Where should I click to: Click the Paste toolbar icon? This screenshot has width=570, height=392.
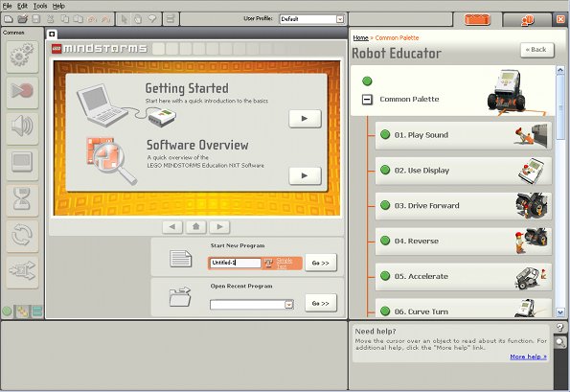79,19
